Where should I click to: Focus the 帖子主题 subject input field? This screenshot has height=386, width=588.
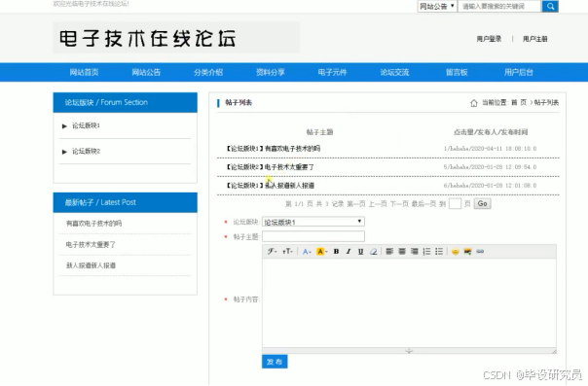coord(313,236)
